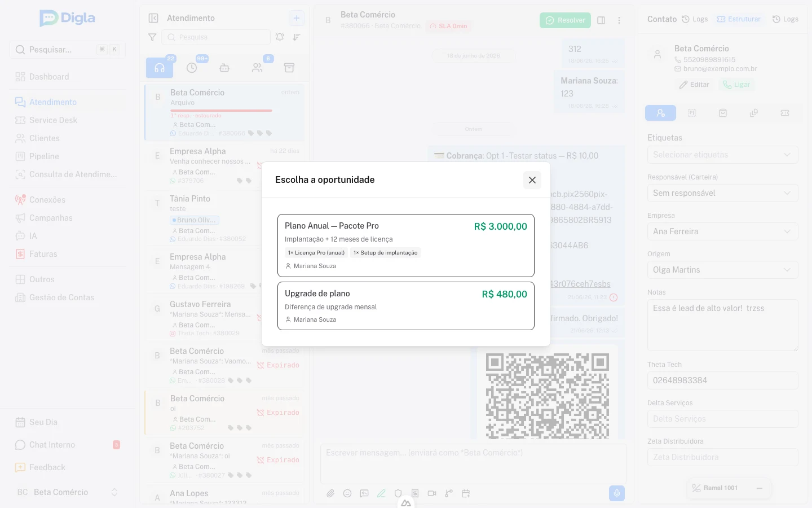Open the filter funnel icon in Atendimento

152,37
